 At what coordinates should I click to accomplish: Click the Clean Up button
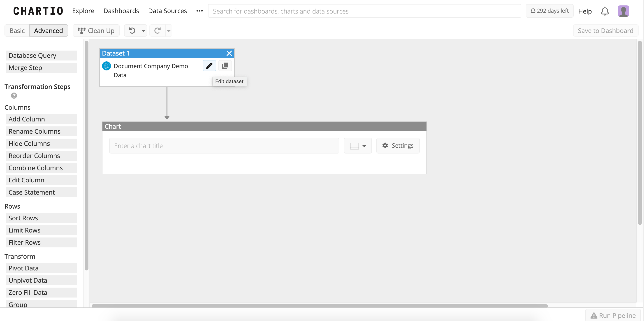[x=96, y=30]
